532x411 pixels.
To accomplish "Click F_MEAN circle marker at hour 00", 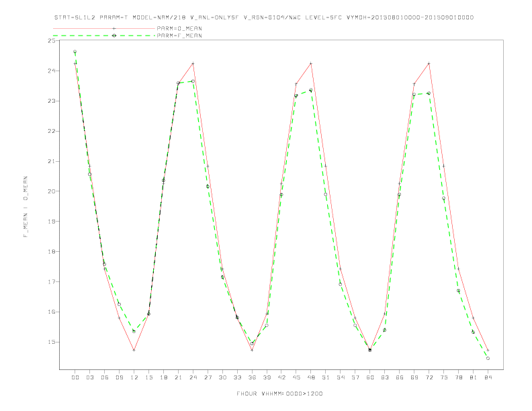I will (x=75, y=52).
